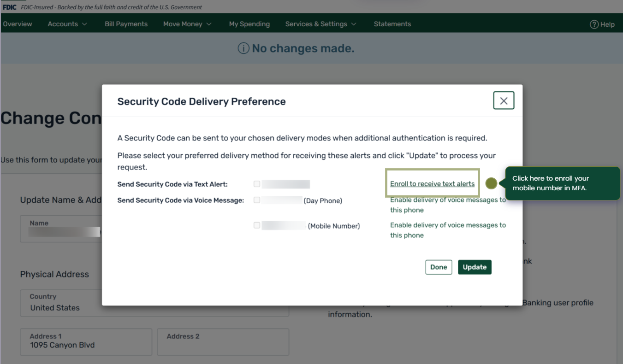The height and width of the screenshot is (364, 623).
Task: Click the FDIC logo in header
Action: [9, 7]
